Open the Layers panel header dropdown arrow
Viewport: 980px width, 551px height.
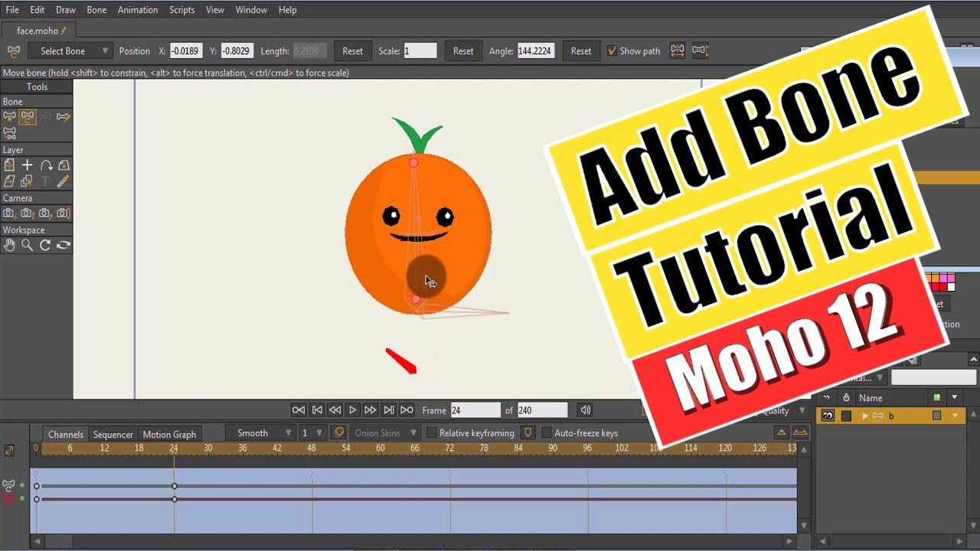(x=955, y=397)
